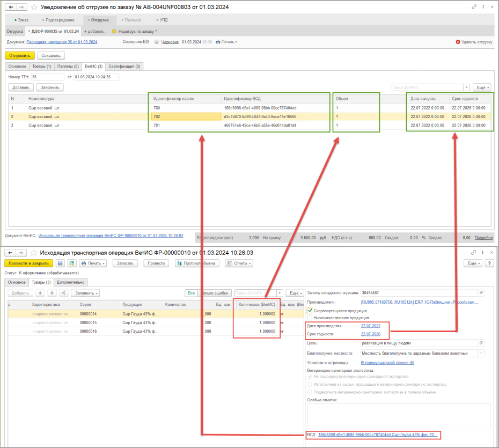Show all rows with the Все toggle
The image size is (499, 448).
(x=191, y=293)
